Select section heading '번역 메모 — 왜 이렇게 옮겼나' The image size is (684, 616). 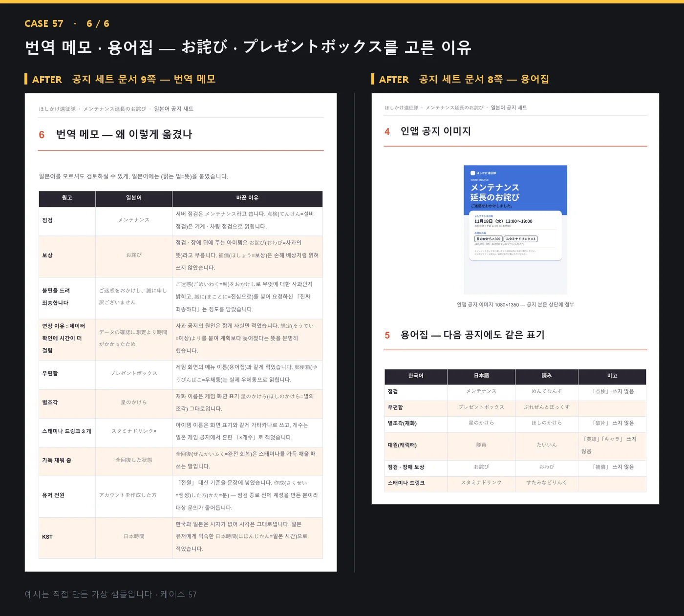(x=124, y=134)
